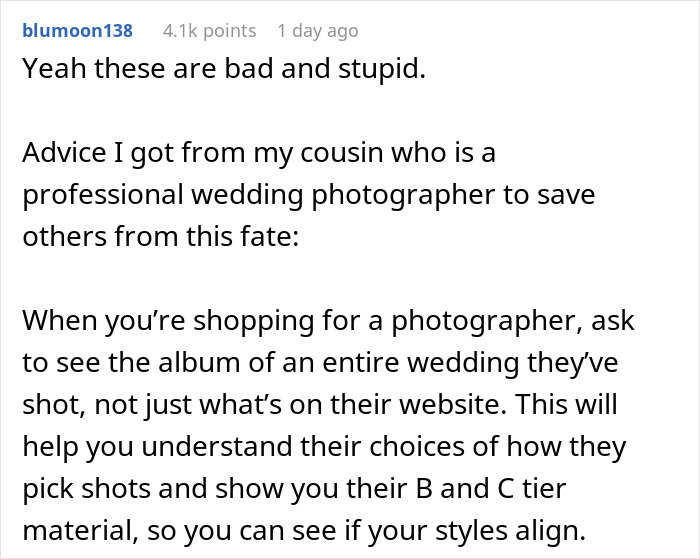Click the "1 day ago" timestamp

pos(317,31)
